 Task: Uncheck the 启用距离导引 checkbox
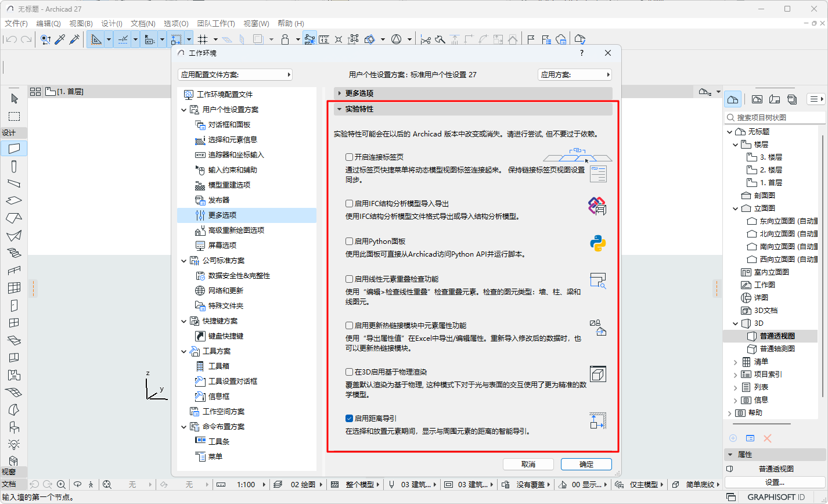pyautogui.click(x=349, y=419)
